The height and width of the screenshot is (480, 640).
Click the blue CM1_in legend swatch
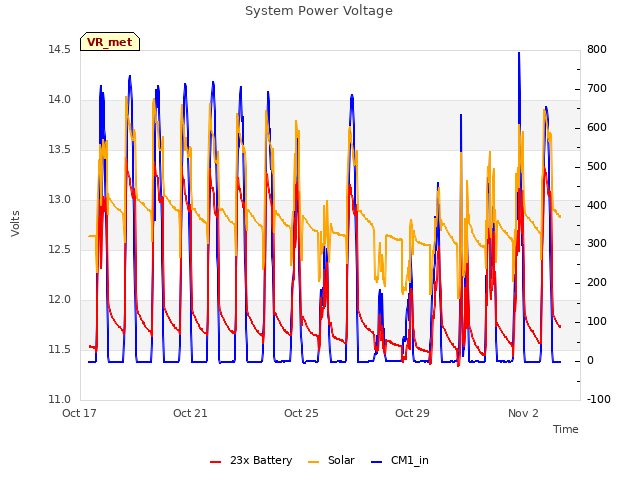click(x=376, y=462)
